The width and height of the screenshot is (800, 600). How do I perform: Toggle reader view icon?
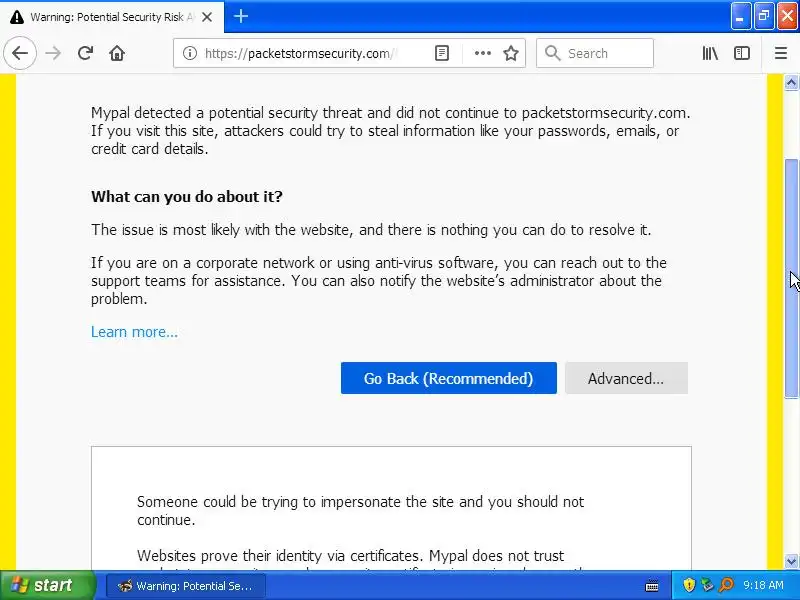[x=442, y=53]
